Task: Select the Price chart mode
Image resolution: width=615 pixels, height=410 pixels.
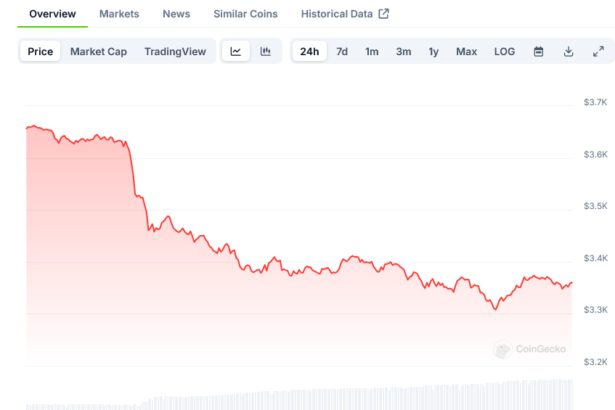Action: [x=41, y=51]
